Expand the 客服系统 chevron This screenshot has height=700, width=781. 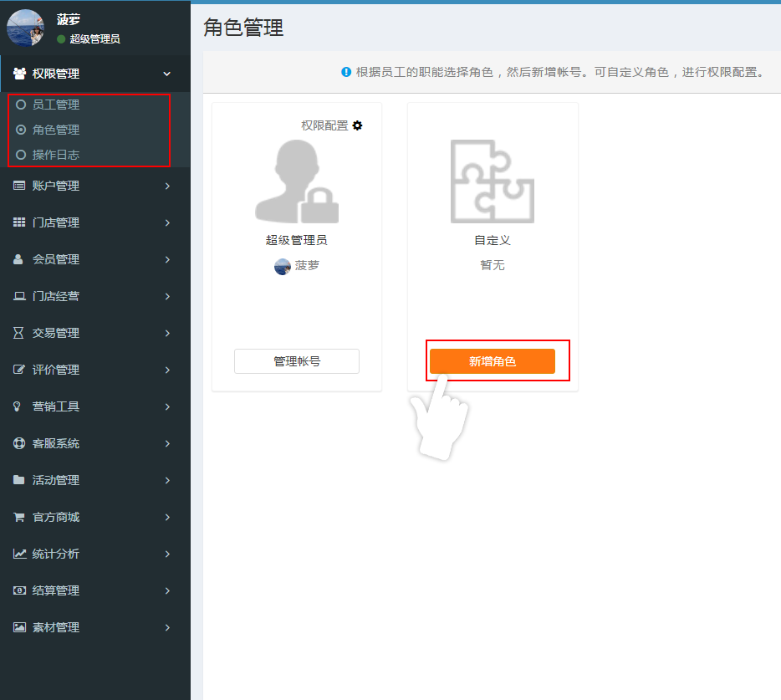(167, 443)
